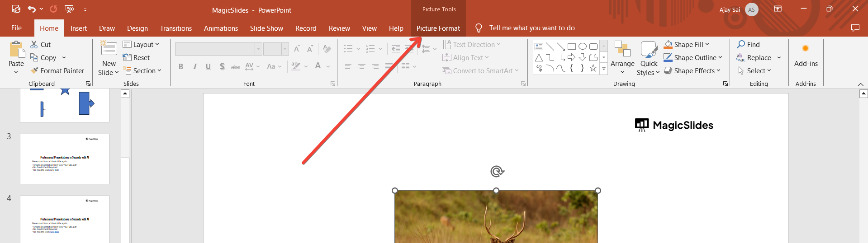Open Clipboard dialog launcher
The image size is (868, 243).
[x=88, y=84]
